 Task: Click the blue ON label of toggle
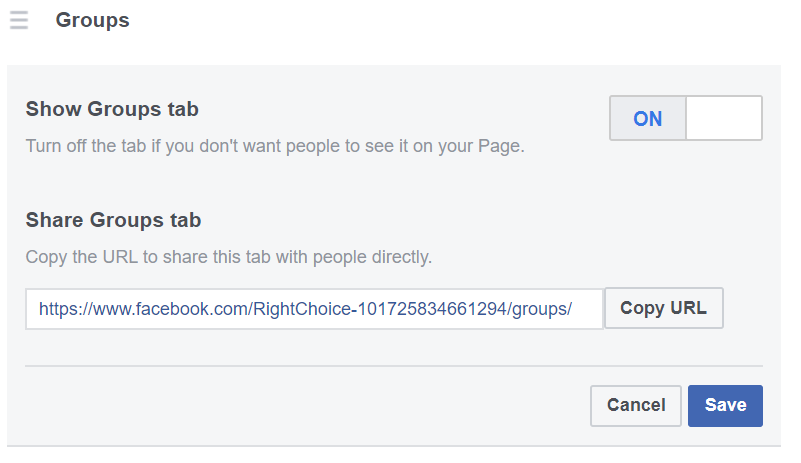click(x=648, y=118)
